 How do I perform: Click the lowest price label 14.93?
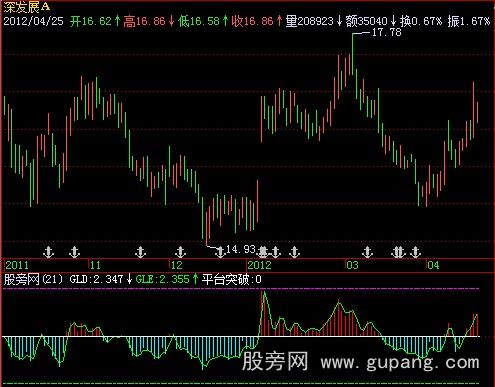click(x=241, y=249)
